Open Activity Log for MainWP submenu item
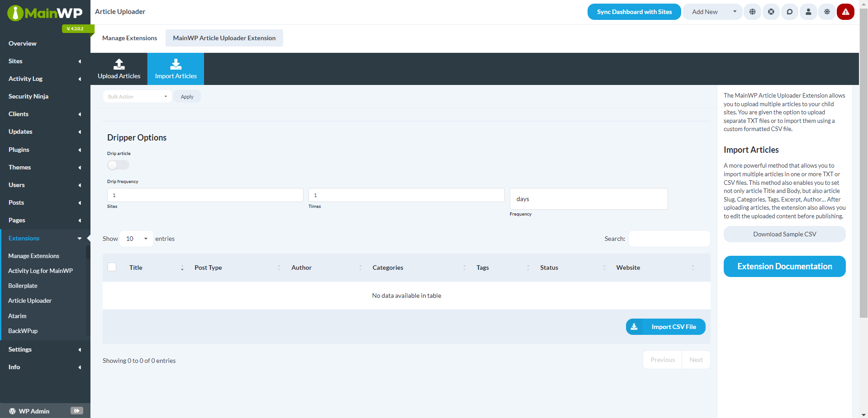The width and height of the screenshot is (868, 418). (x=41, y=271)
